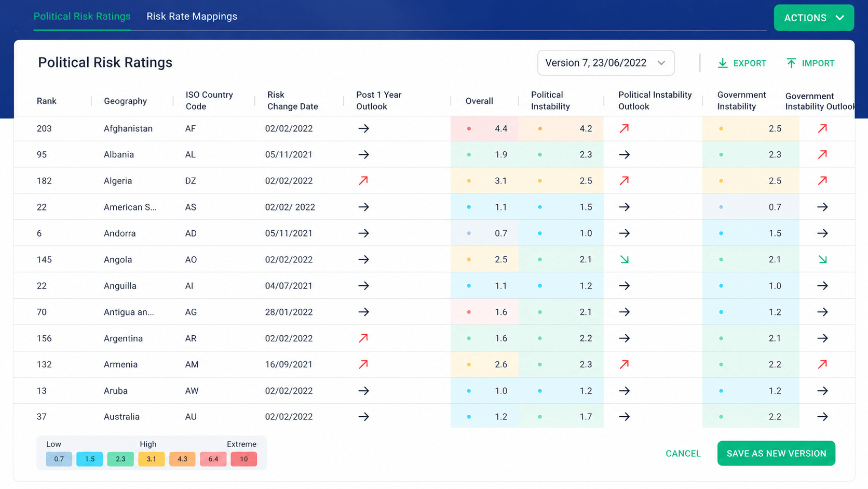Viewport: 868px width, 489px height.
Task: Click the Import upload icon
Action: click(x=791, y=63)
